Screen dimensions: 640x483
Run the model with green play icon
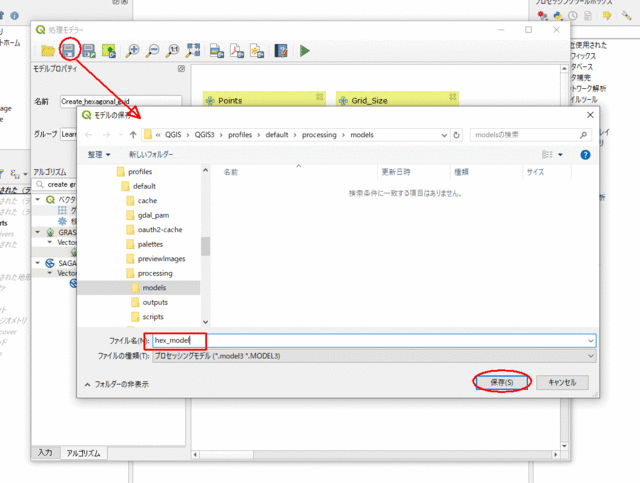point(304,51)
